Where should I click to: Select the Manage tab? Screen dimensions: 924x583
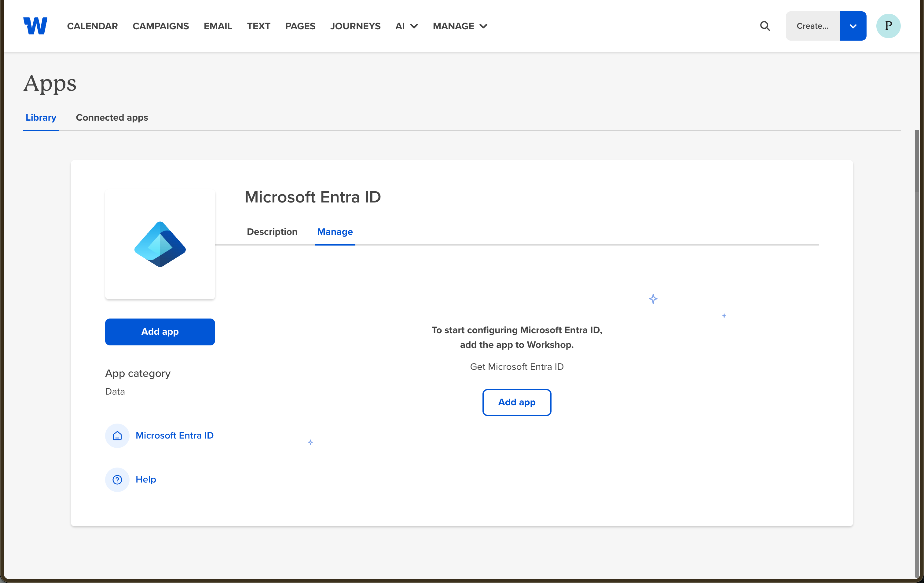pos(335,232)
